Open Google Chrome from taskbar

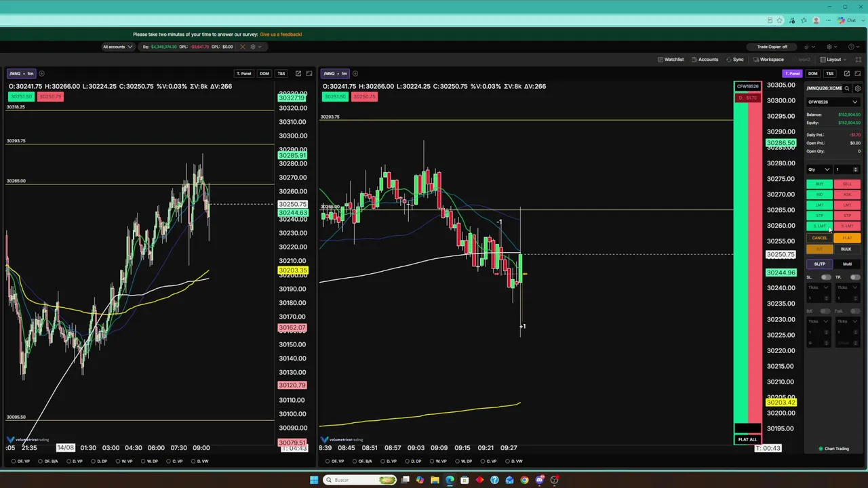(x=524, y=480)
